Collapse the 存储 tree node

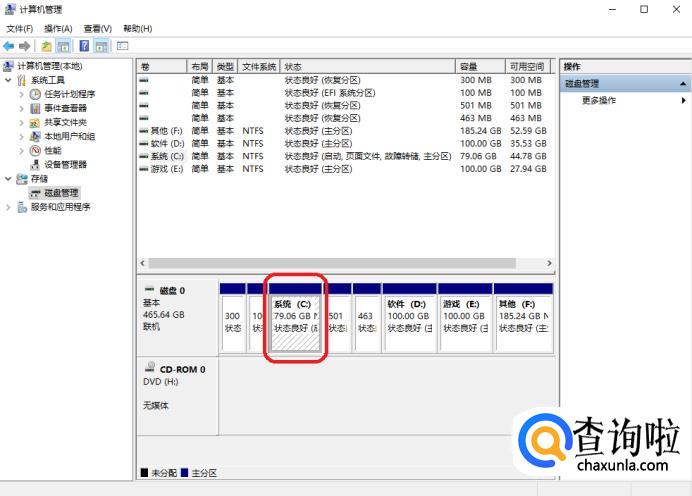[8, 179]
